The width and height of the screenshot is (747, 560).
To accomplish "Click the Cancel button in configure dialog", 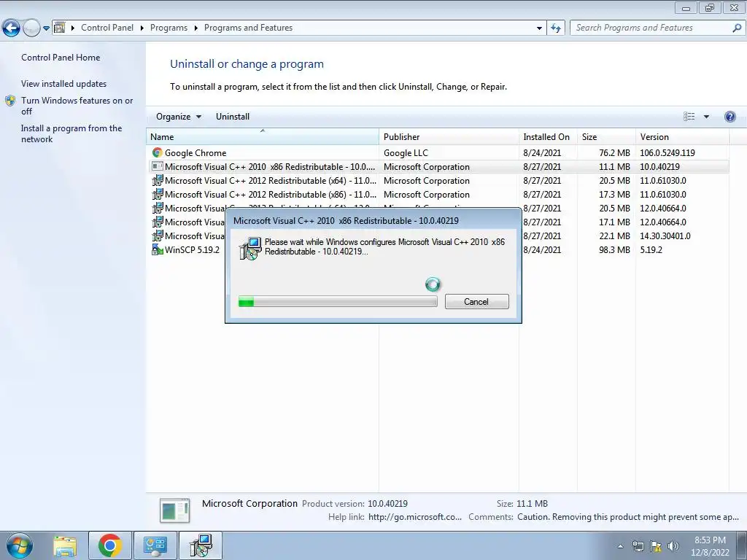I will pos(477,301).
